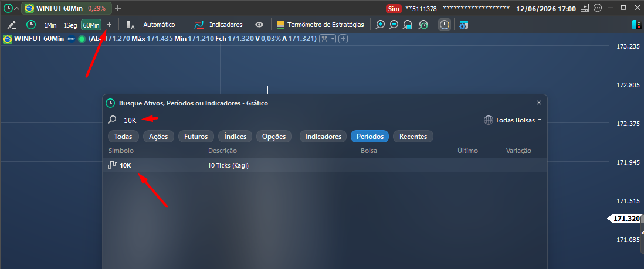
Task: Toggle the Sim simulation badge
Action: [x=394, y=8]
